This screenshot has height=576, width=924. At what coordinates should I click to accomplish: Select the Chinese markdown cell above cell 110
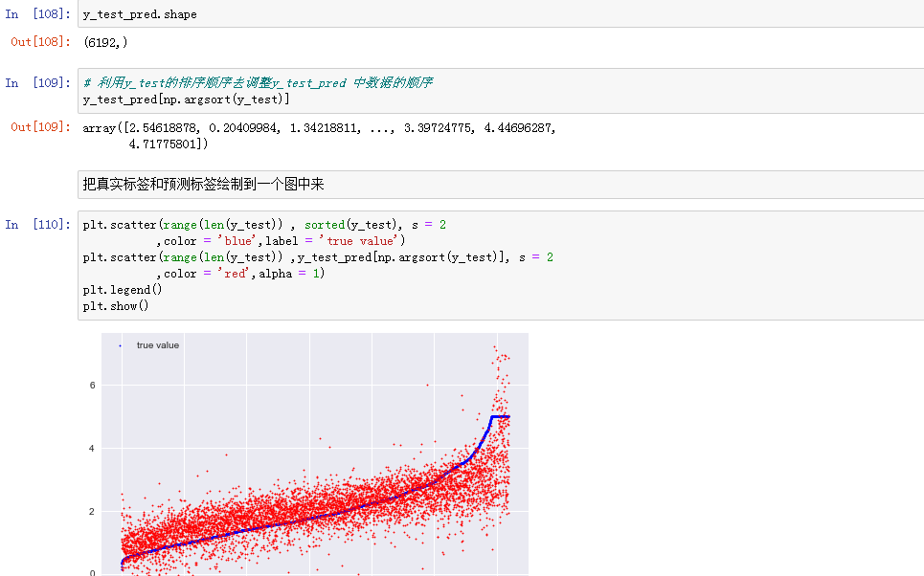pyautogui.click(x=204, y=184)
